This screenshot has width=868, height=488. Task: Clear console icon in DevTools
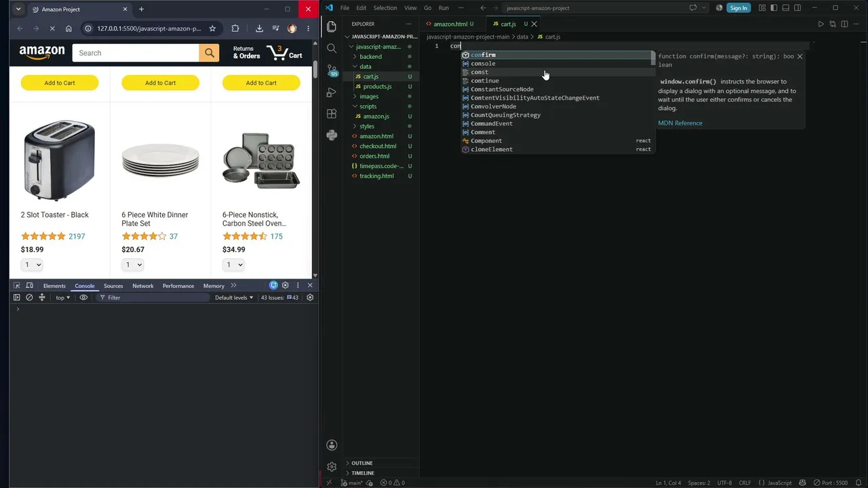(x=29, y=298)
